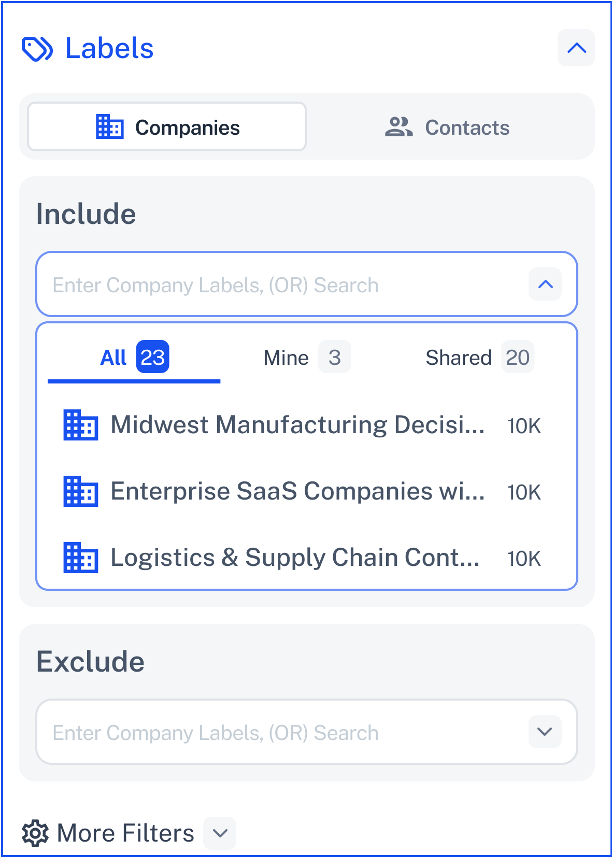612x868 pixels.
Task: Select the Shared 20 tab
Action: click(x=479, y=358)
